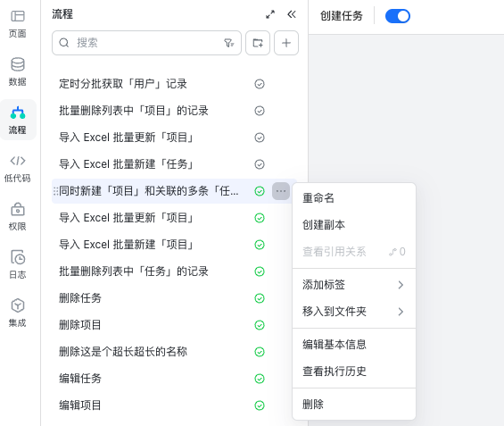The height and width of the screenshot is (426, 504).
Task: Expand the 移入到文件夹 submenu
Action: (354, 312)
